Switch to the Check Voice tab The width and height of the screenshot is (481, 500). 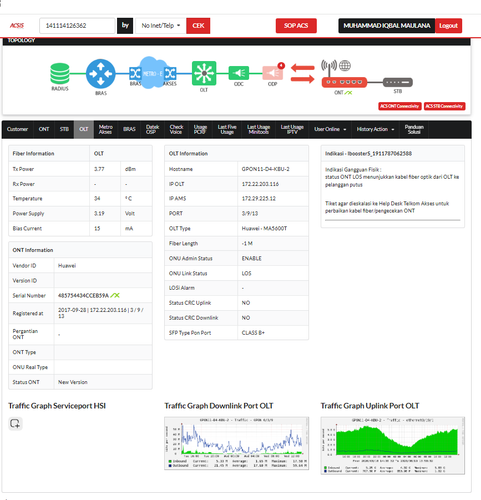pos(176,129)
